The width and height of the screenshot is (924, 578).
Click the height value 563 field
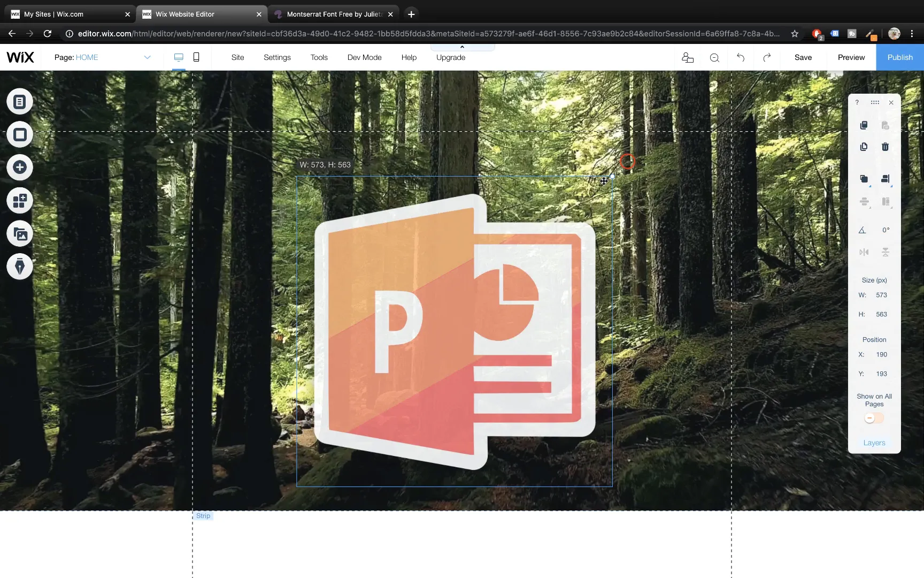click(x=881, y=314)
